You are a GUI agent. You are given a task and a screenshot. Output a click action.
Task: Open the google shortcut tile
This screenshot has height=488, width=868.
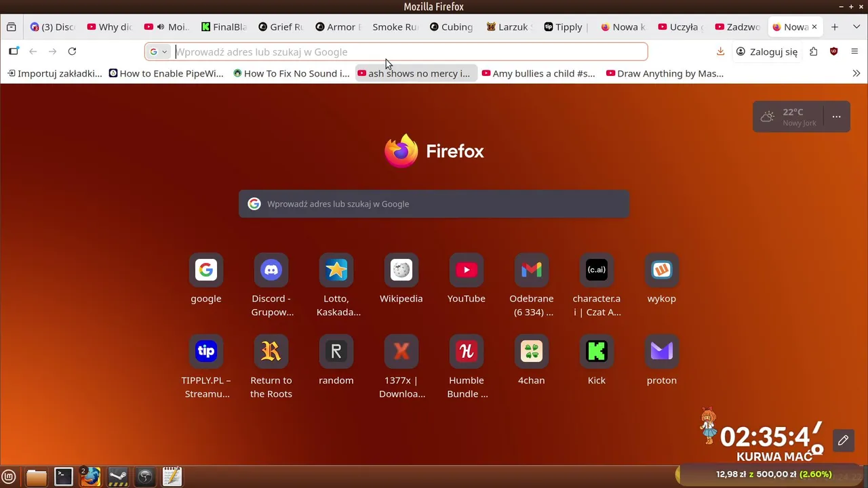coord(206,270)
